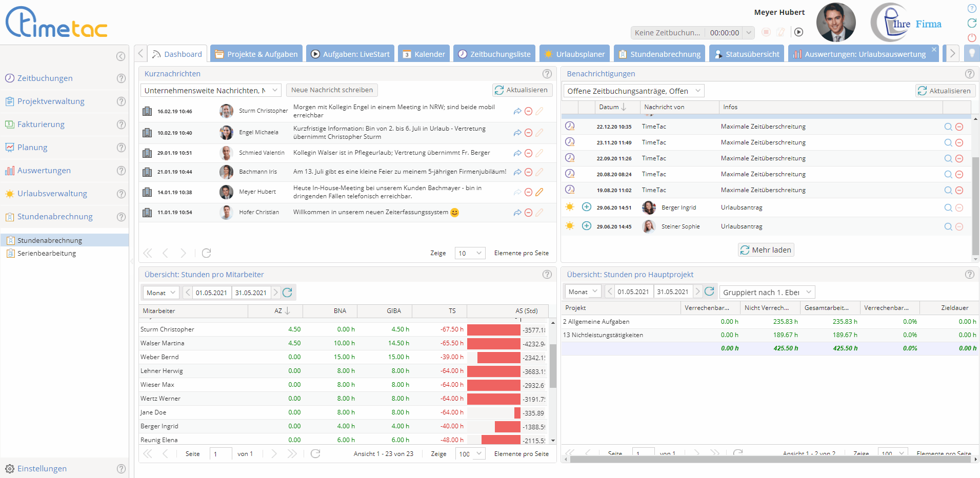Viewport: 980px width, 478px height.
Task: Reply to Sturm Christopher's message
Action: click(x=517, y=111)
